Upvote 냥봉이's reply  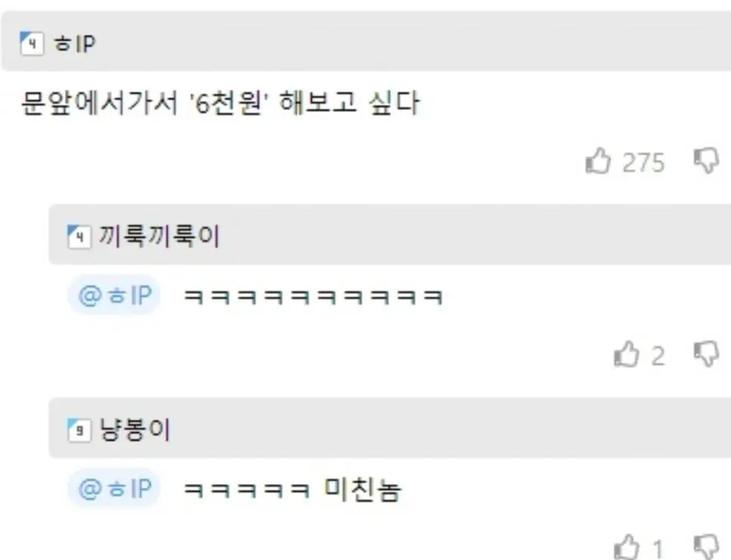pos(626,547)
